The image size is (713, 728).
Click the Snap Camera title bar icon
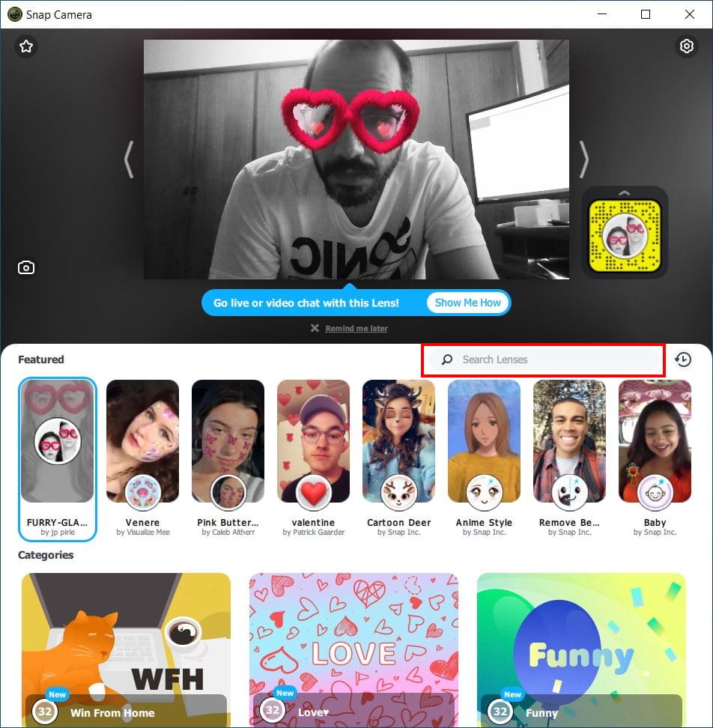(14, 14)
